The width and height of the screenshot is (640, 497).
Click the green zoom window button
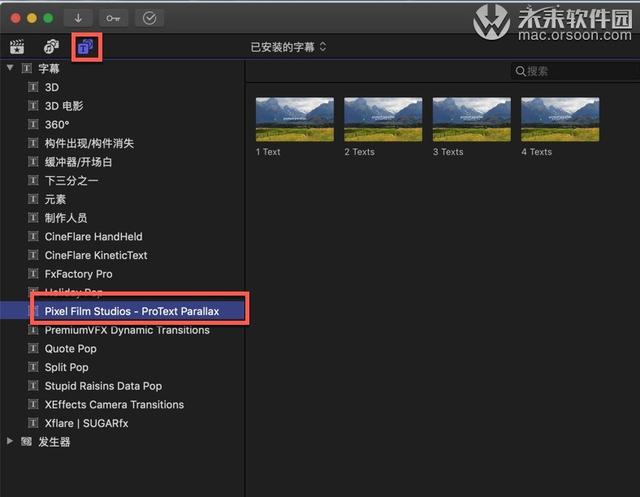(48, 18)
